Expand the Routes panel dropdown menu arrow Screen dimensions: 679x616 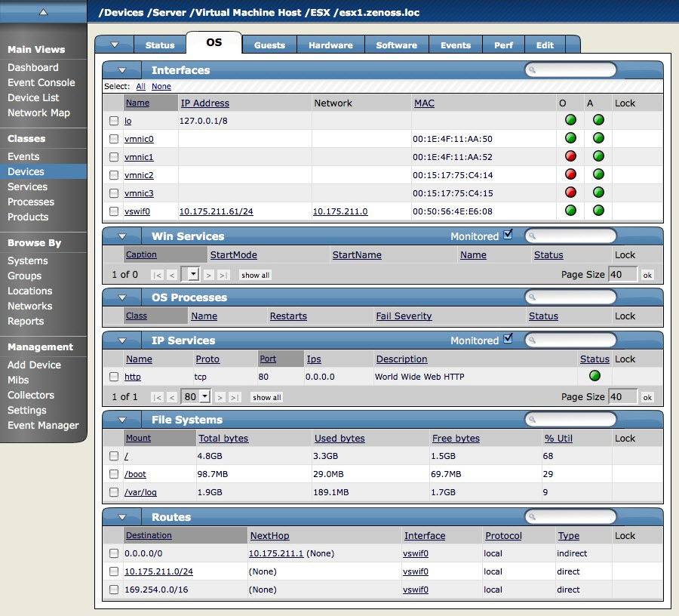point(122,517)
